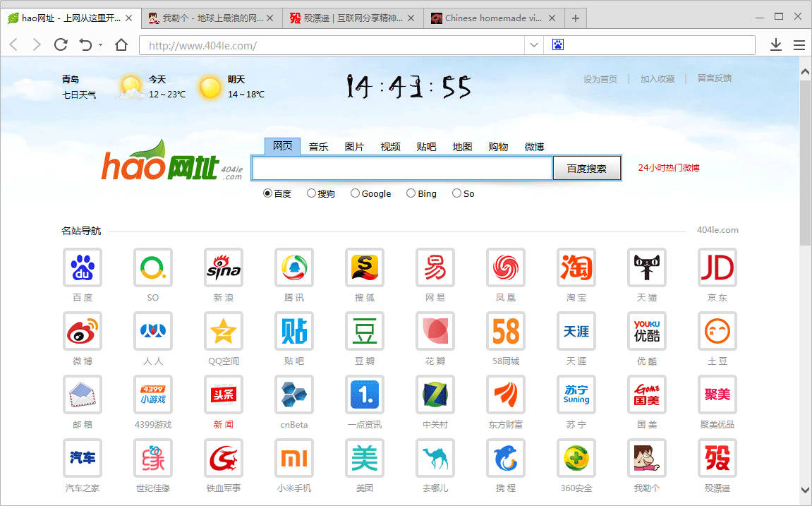Open the Renren (人人) icon

click(153, 331)
